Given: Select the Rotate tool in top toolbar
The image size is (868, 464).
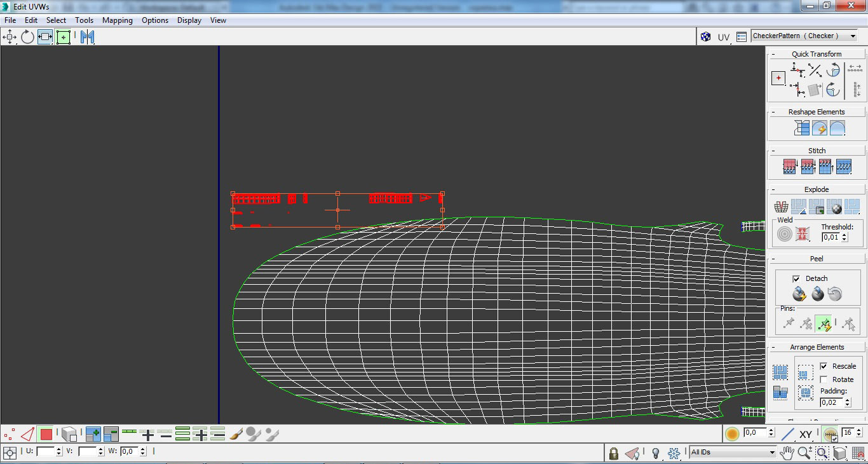Looking at the screenshot, I should tap(27, 37).
